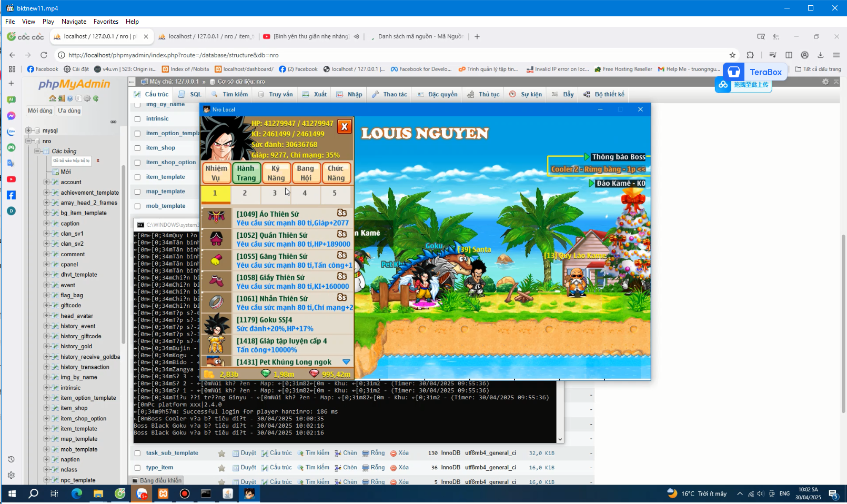This screenshot has width=847, height=504.
Task: Tick the item_option_template checkbox
Action: [x=137, y=134]
